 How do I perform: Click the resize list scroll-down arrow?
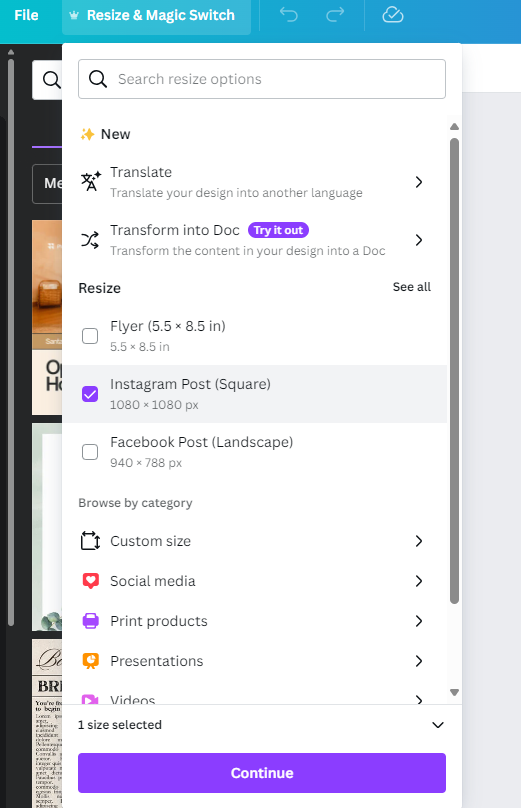click(454, 692)
